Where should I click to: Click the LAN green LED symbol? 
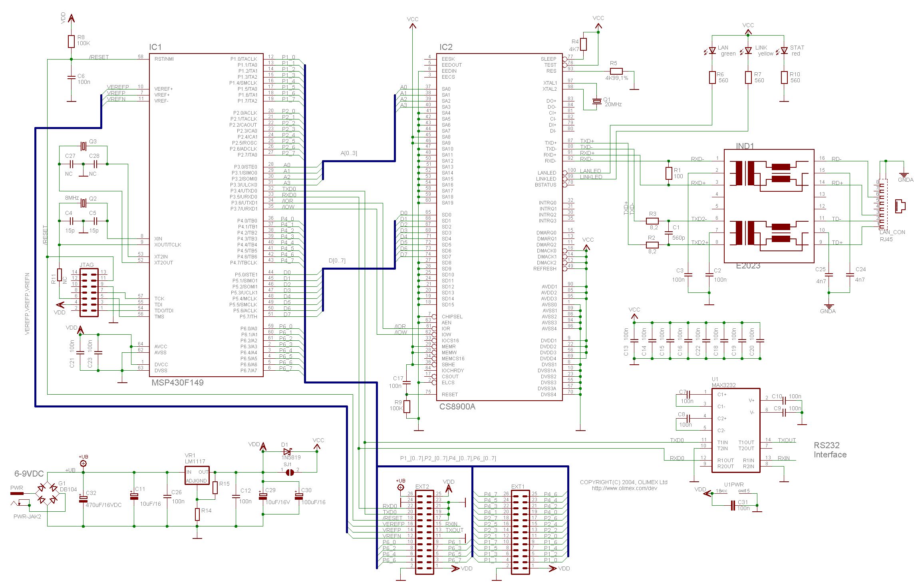tap(712, 51)
